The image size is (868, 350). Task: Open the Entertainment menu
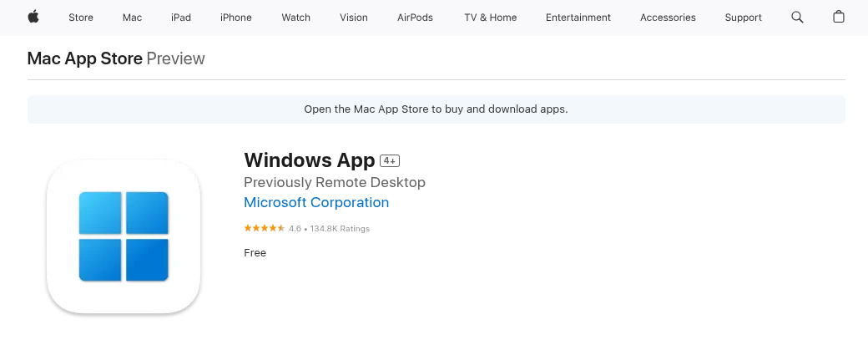click(x=578, y=18)
